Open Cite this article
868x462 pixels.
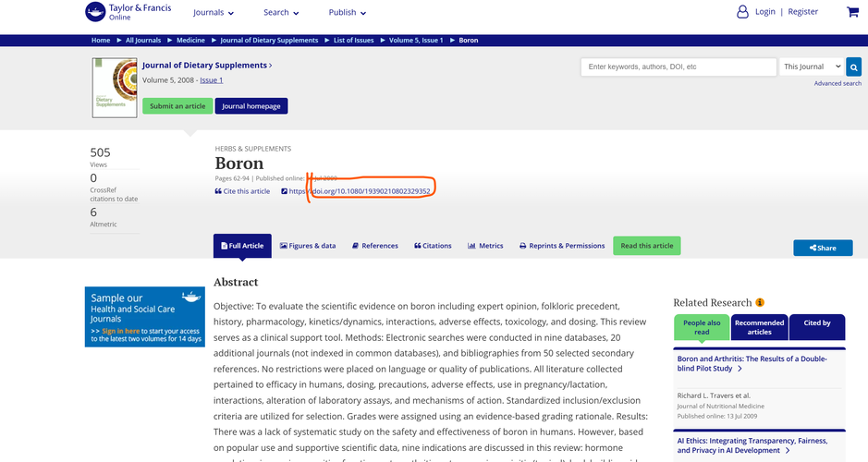pyautogui.click(x=242, y=191)
